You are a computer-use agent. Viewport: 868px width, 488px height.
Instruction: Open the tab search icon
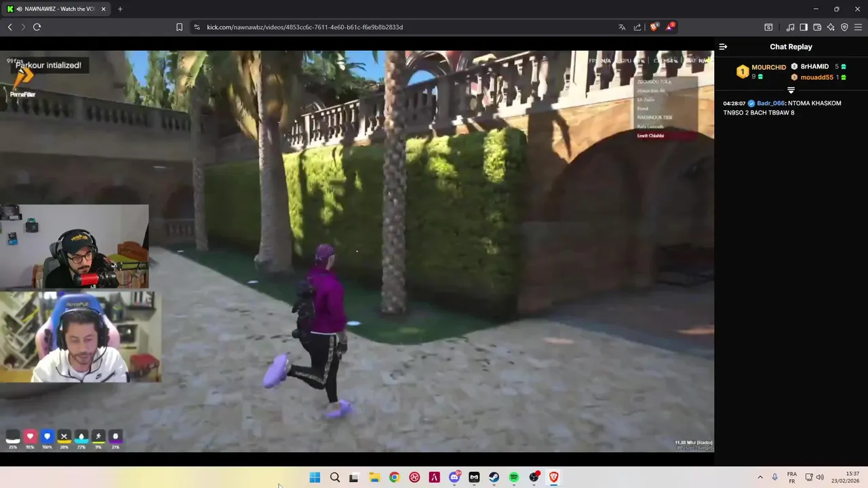pyautogui.click(x=768, y=27)
